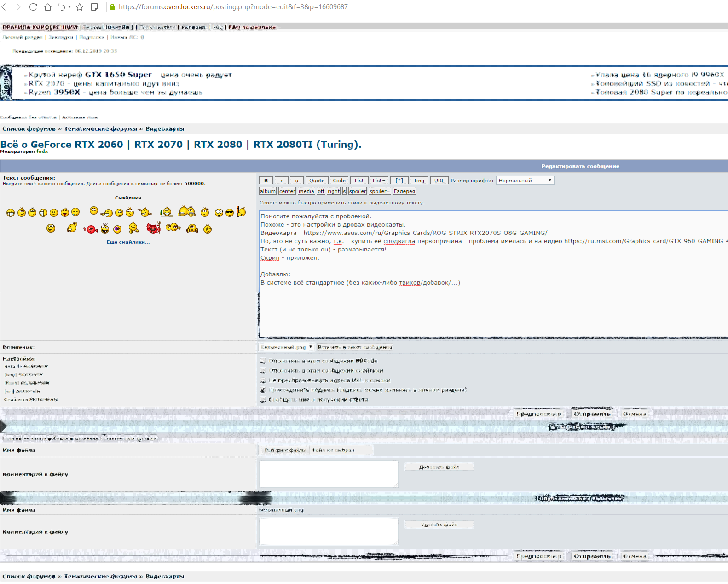Viewport: 728px width, 584px height.
Task: Click the Еще смайлики... link
Action: 128,242
